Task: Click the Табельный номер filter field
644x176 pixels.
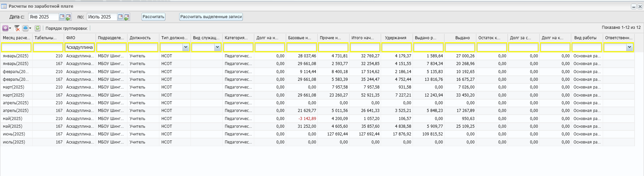Action: [x=48, y=48]
